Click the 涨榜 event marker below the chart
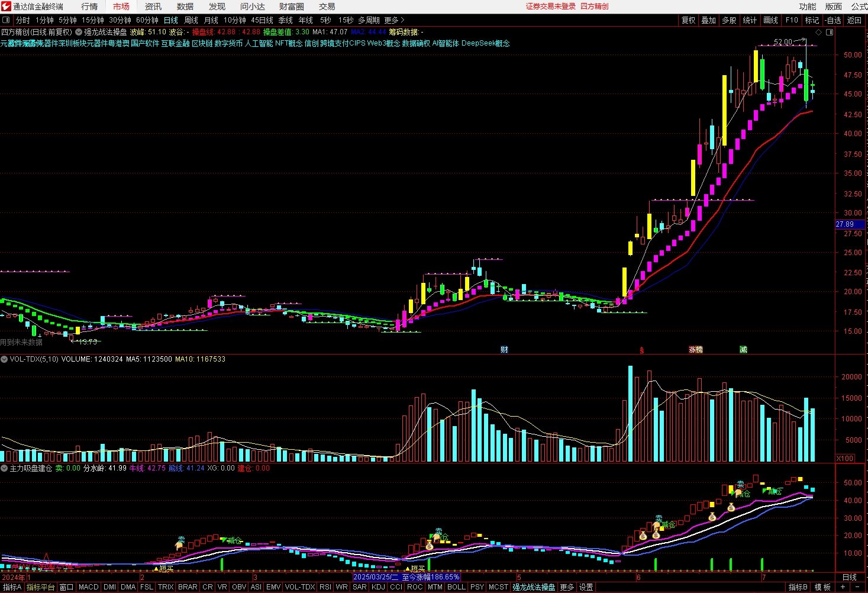The height and width of the screenshot is (593, 868). tap(696, 350)
